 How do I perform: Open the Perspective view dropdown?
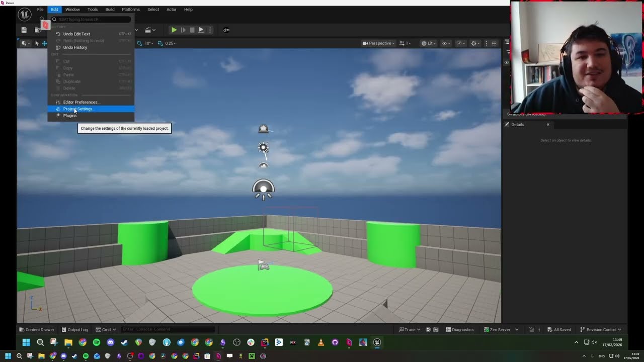378,43
